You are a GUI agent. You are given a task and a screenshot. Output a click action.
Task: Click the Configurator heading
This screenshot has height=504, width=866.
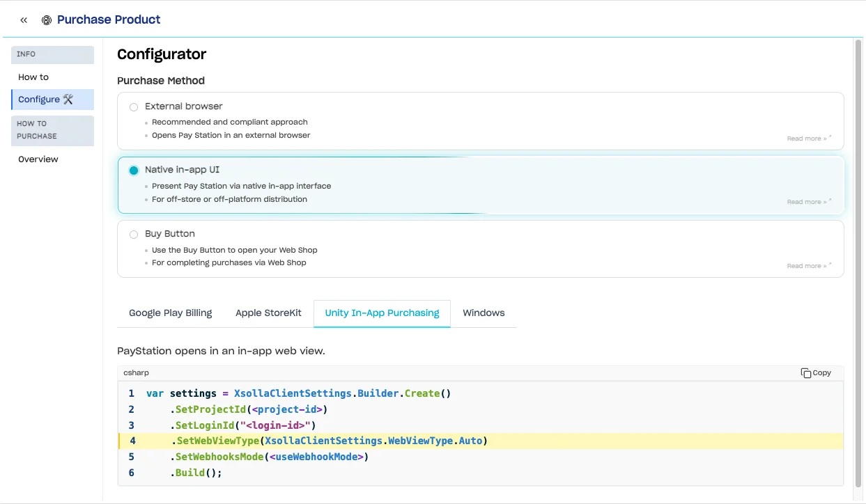click(162, 54)
